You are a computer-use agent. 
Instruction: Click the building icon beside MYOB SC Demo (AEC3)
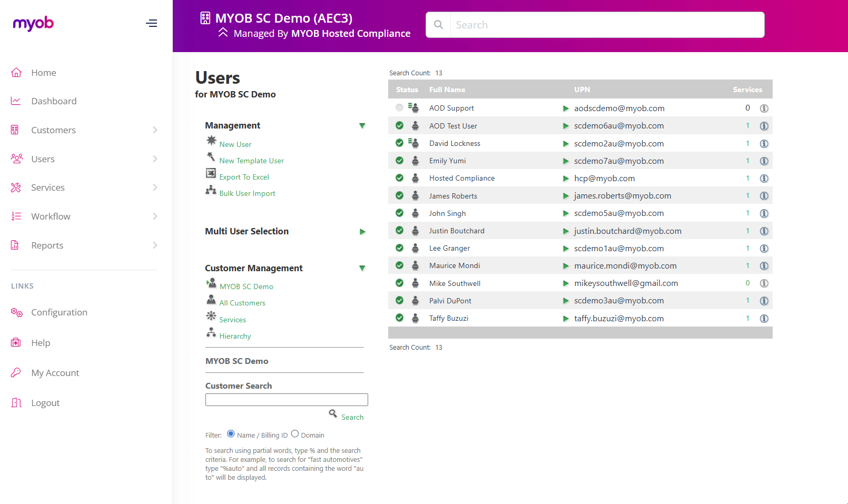click(205, 18)
